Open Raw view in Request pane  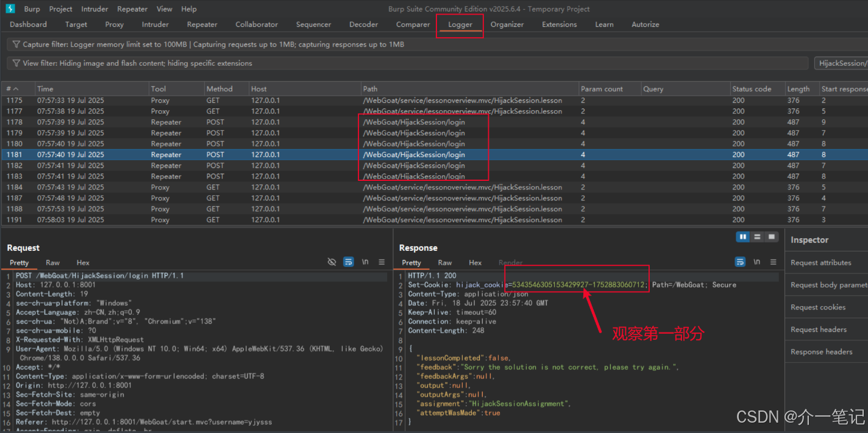53,262
